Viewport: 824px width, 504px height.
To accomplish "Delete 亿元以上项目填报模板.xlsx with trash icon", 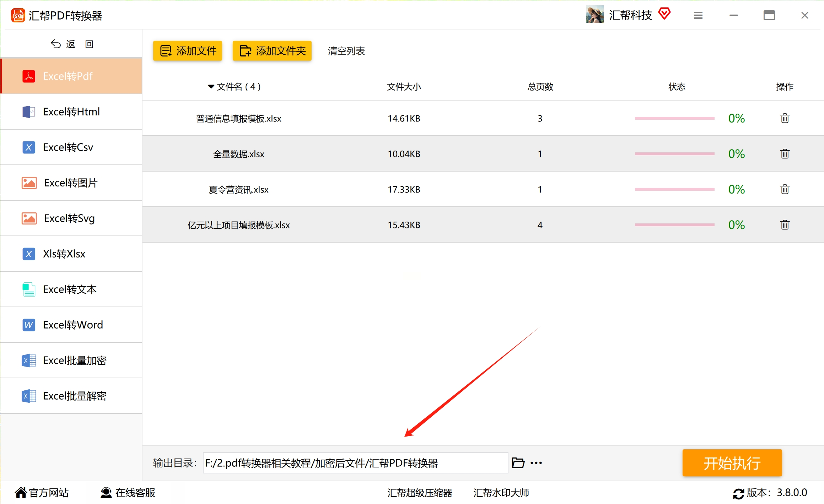I will (785, 224).
